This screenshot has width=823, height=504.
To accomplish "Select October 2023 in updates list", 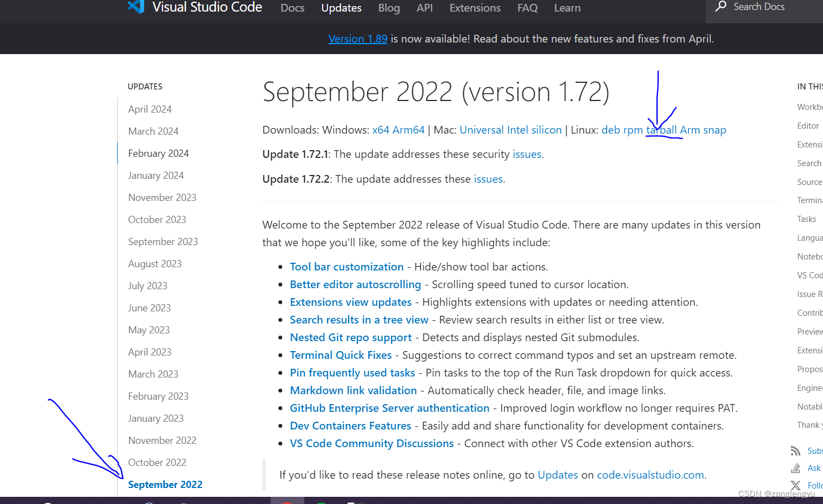I will pos(157,220).
